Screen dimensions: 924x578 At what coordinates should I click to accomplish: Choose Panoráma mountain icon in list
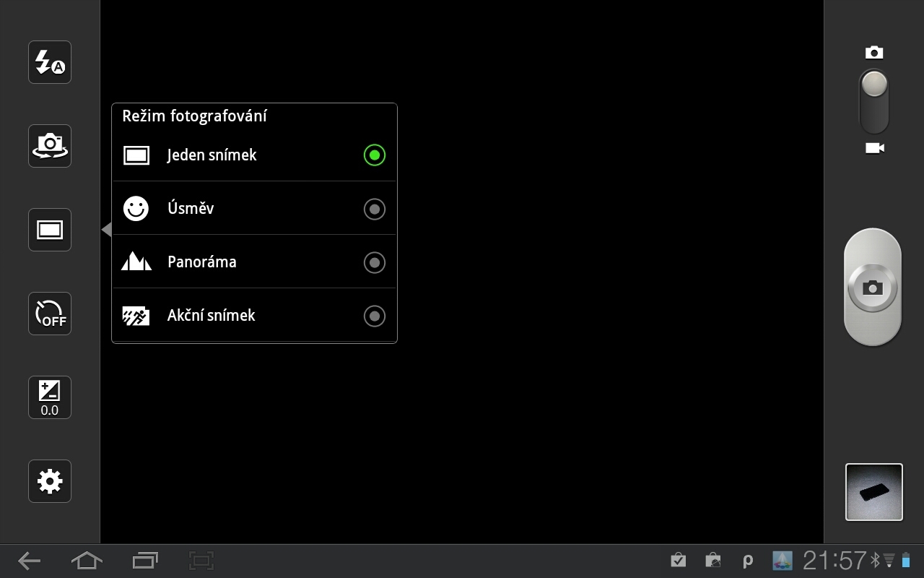136,262
